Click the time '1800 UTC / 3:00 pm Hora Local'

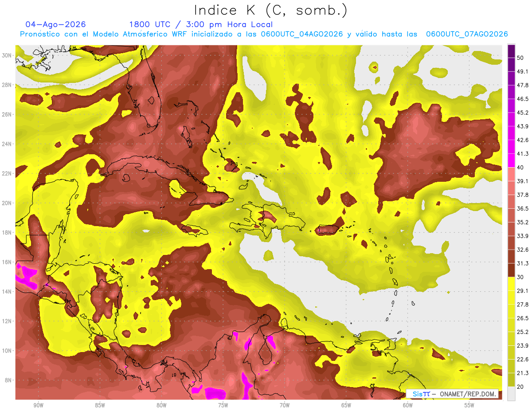point(201,24)
